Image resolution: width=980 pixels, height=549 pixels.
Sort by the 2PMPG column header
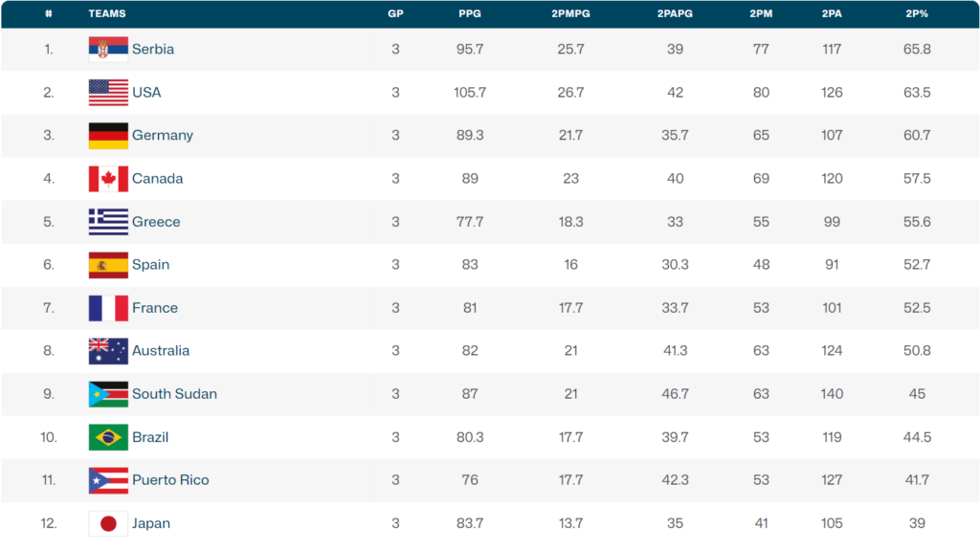(x=570, y=13)
